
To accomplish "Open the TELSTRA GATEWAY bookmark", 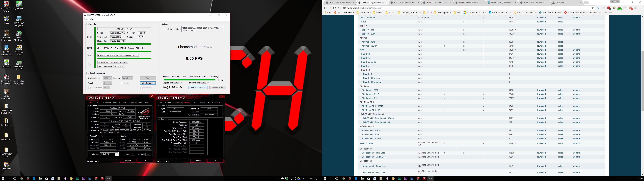I will [344, 13].
